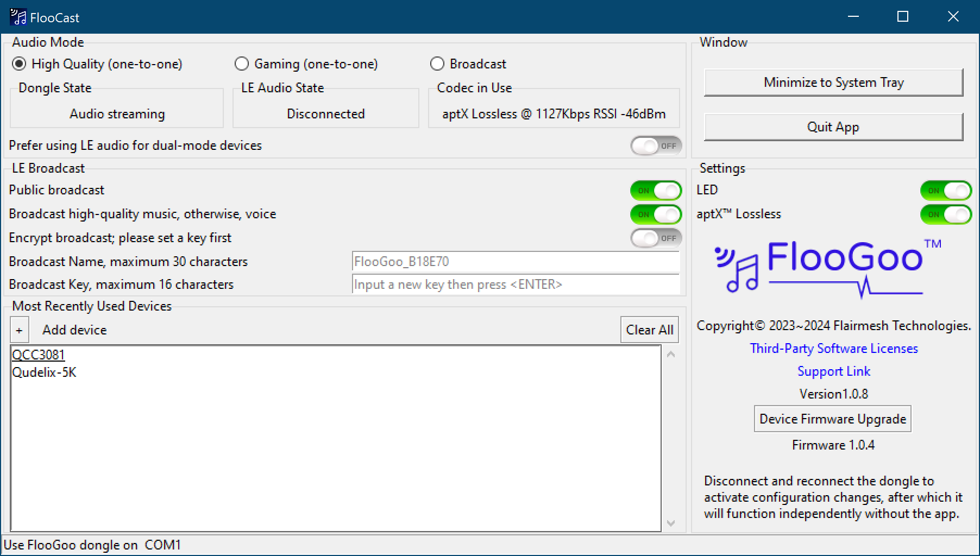Click the plus icon to add device
This screenshot has width=980, height=556.
pos(19,330)
